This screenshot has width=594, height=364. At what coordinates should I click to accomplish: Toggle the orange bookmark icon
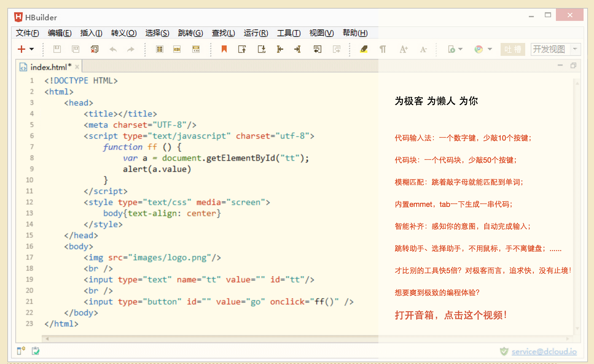click(x=224, y=49)
